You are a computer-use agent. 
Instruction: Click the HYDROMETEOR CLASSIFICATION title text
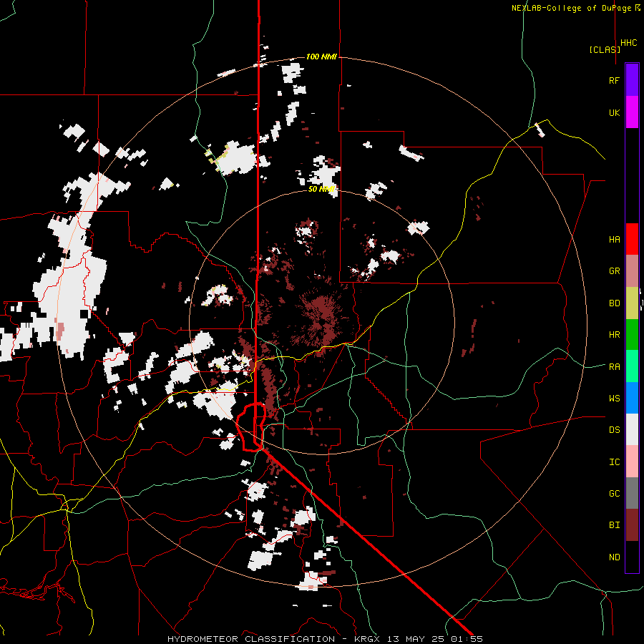click(x=251, y=639)
